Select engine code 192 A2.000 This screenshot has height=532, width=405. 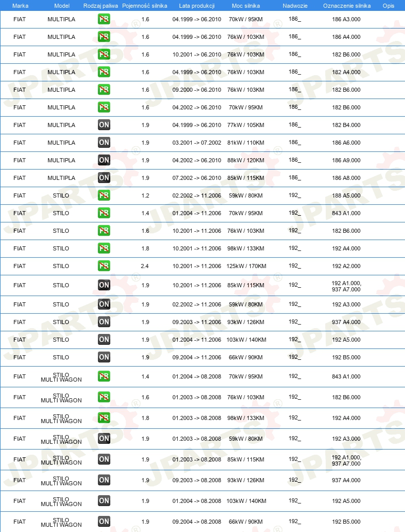pos(346,267)
